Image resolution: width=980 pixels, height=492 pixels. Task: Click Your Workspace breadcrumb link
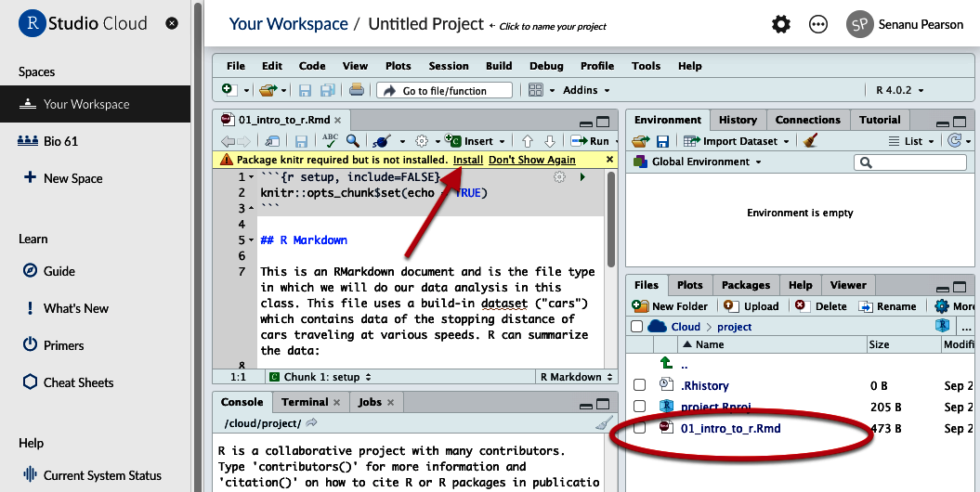(x=289, y=24)
